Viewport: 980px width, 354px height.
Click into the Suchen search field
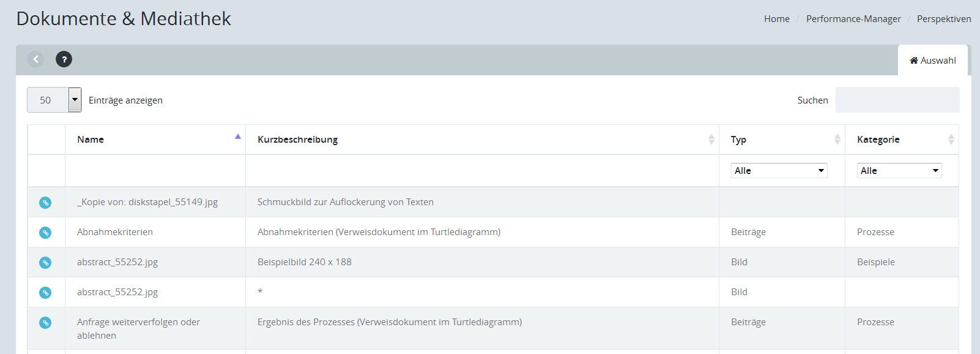pyautogui.click(x=897, y=100)
